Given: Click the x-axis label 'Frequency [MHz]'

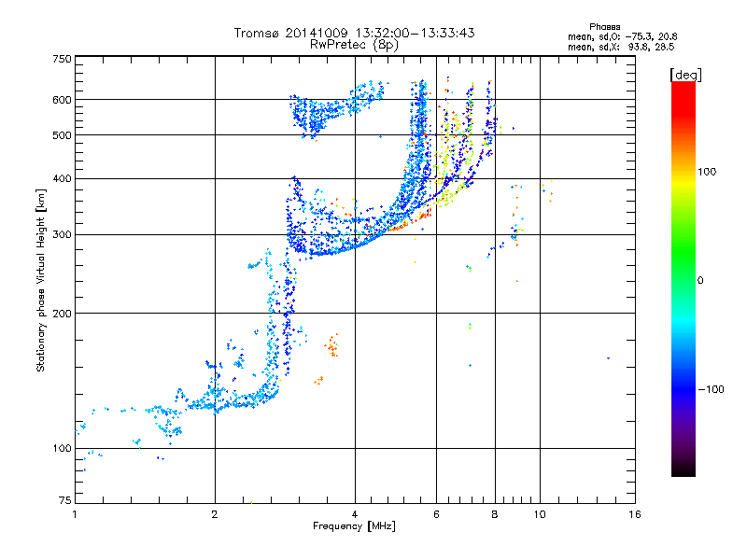Looking at the screenshot, I should 354,526.
